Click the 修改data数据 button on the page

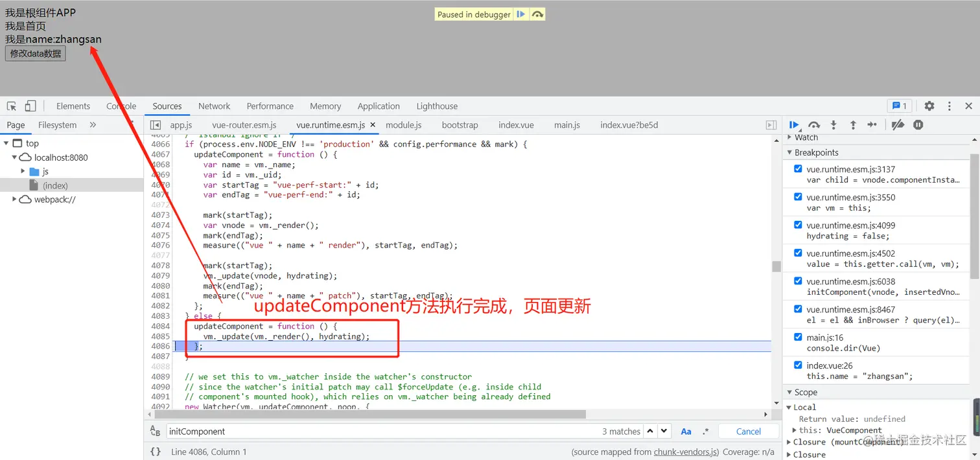[x=36, y=53]
